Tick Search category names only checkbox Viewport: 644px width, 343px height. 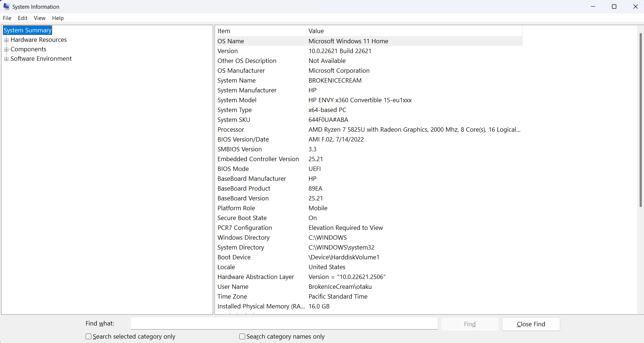click(x=242, y=336)
